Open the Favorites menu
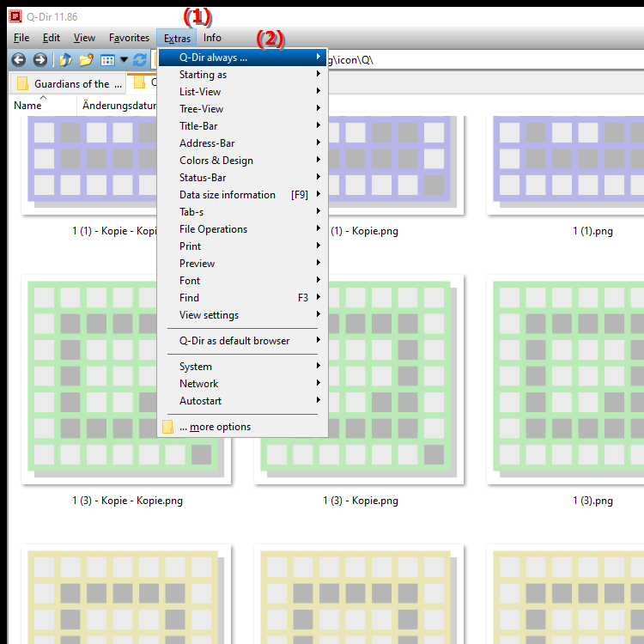The width and height of the screenshot is (644, 644). pyautogui.click(x=129, y=38)
